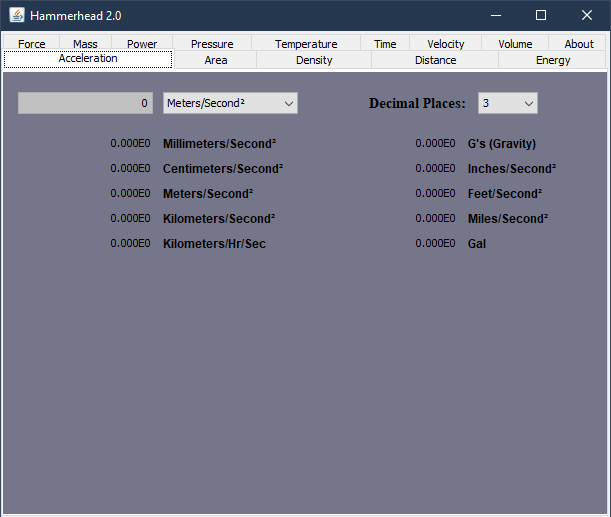Click the Gal unit label
Viewport: 611px width, 517px height.
pyautogui.click(x=477, y=244)
